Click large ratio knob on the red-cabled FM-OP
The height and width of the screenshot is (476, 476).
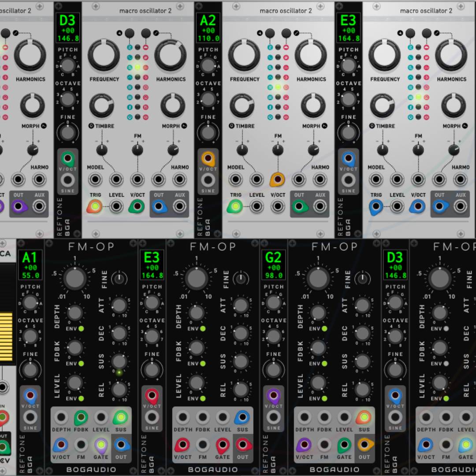(197, 279)
